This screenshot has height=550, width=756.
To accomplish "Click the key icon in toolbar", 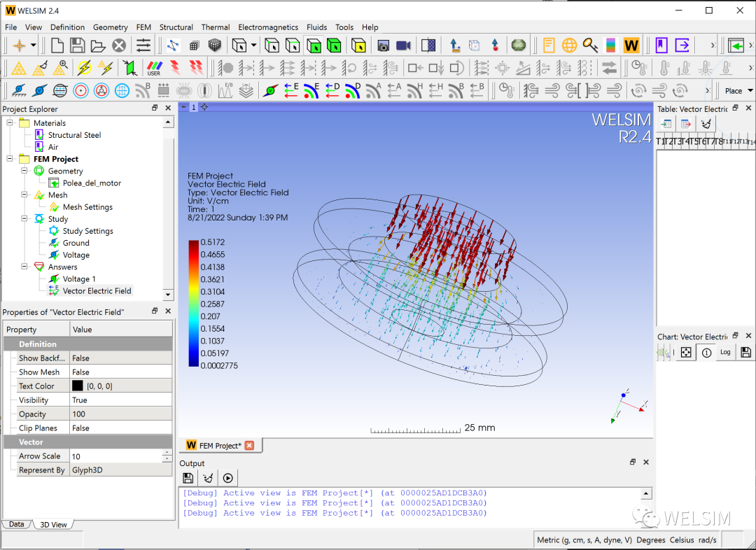I will [x=590, y=45].
